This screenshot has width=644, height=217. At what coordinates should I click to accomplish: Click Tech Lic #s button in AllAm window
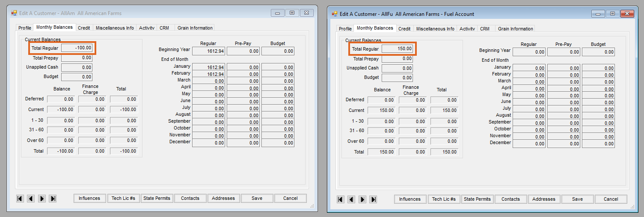point(123,198)
